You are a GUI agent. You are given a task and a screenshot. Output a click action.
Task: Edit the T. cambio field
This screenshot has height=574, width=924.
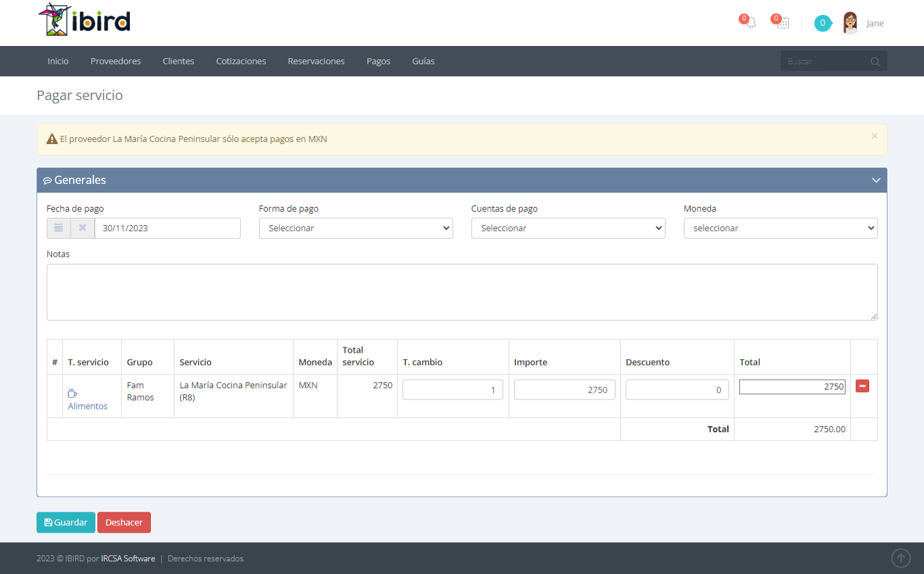coord(453,389)
